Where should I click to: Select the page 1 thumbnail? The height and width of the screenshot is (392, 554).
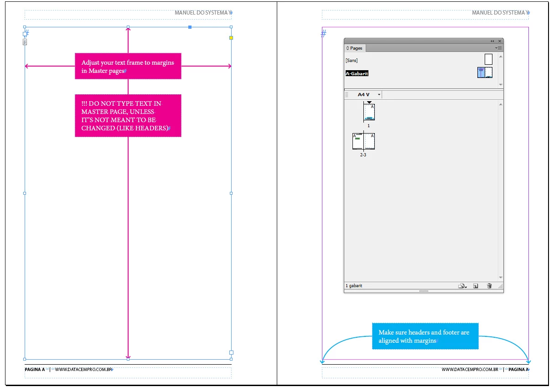coord(369,112)
